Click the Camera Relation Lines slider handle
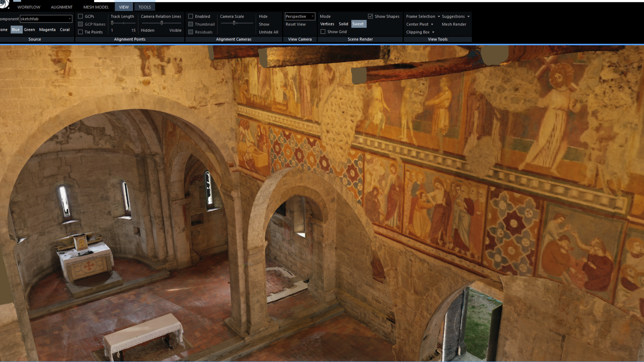 pyautogui.click(x=162, y=23)
